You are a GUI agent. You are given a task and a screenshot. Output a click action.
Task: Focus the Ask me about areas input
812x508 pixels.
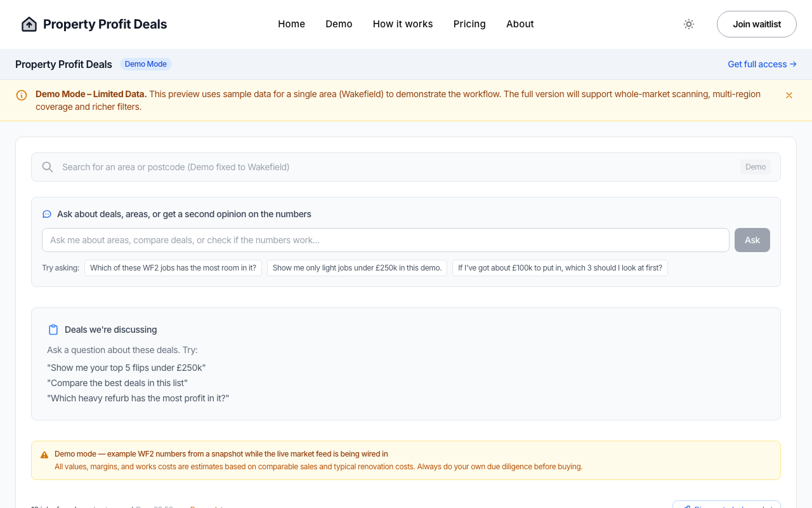click(386, 240)
